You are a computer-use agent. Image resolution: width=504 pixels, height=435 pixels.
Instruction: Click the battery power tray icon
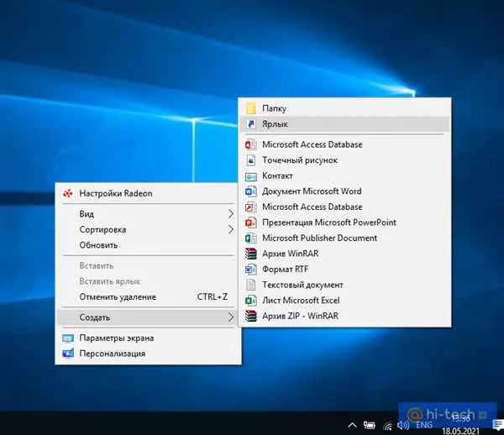[x=370, y=426]
